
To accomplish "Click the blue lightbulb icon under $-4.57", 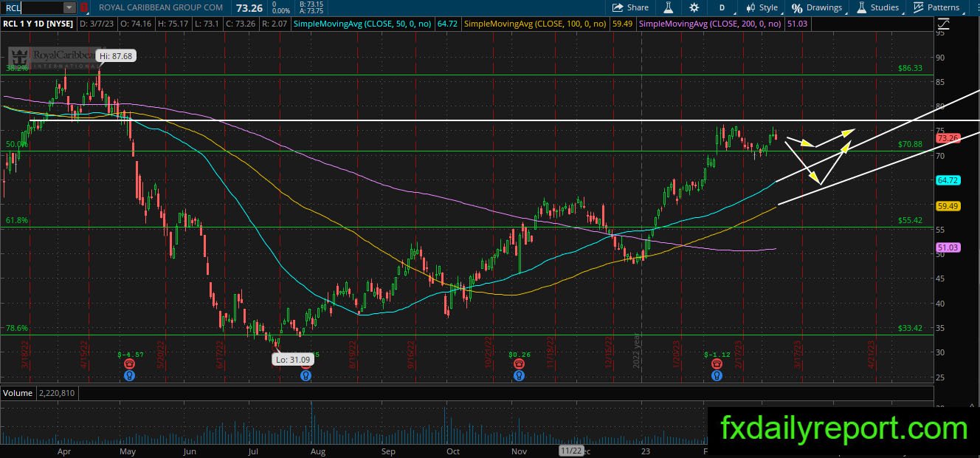I will [x=130, y=375].
